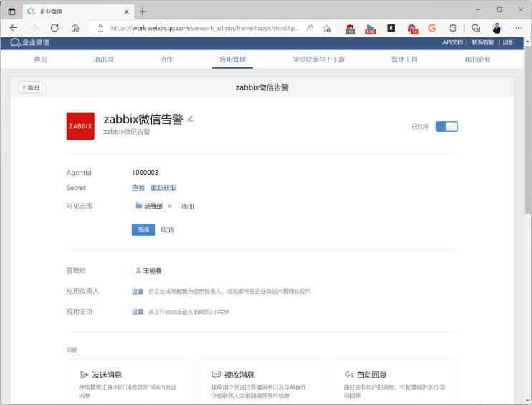Click 查看 to view the Secret
The image size is (532, 405).
138,188
